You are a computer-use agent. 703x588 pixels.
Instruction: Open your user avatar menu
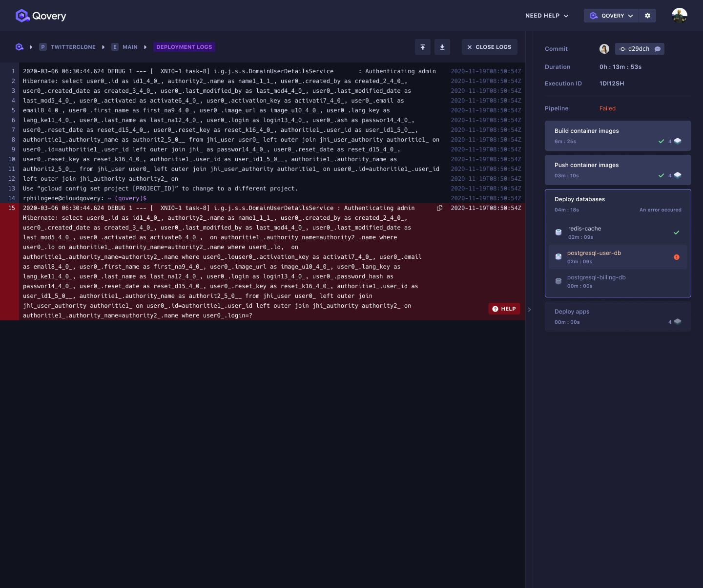point(680,16)
